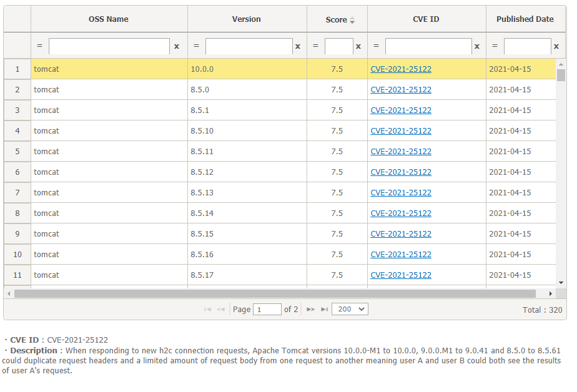Open the OSS Name filter operator '='

(x=39, y=46)
